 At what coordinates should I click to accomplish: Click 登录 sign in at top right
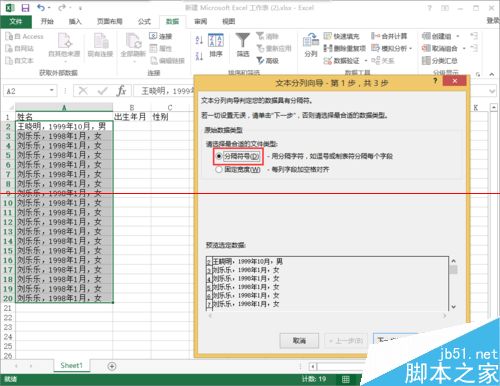[493, 21]
